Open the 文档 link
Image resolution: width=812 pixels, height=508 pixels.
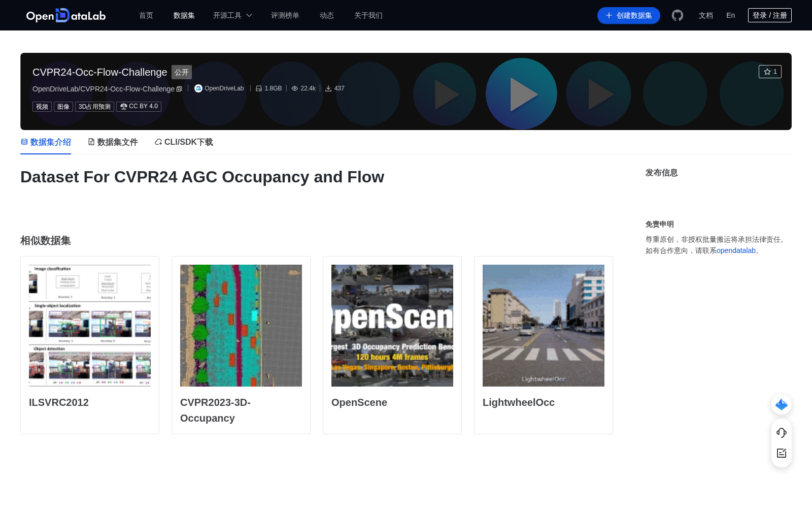click(706, 15)
